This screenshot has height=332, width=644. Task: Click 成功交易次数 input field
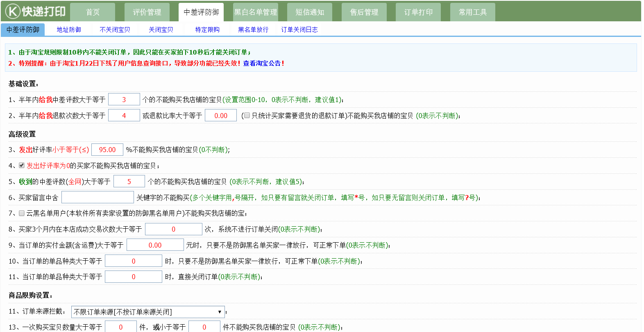tap(174, 229)
